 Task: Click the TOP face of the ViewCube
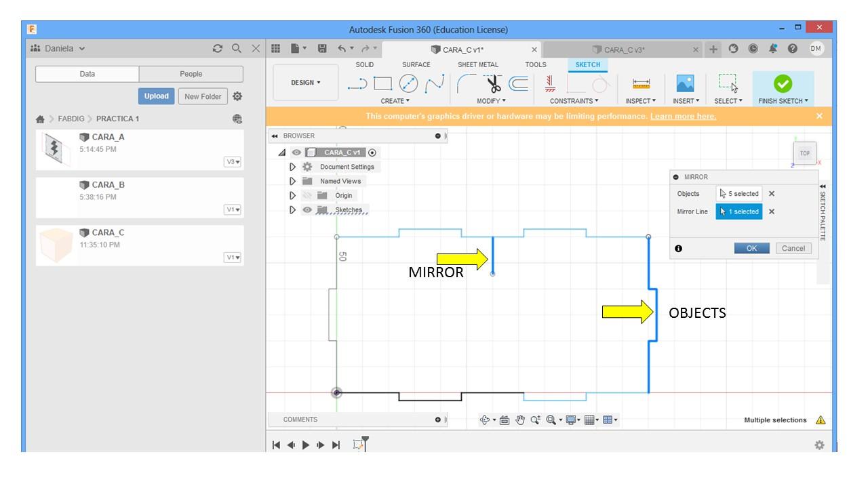[x=805, y=153]
